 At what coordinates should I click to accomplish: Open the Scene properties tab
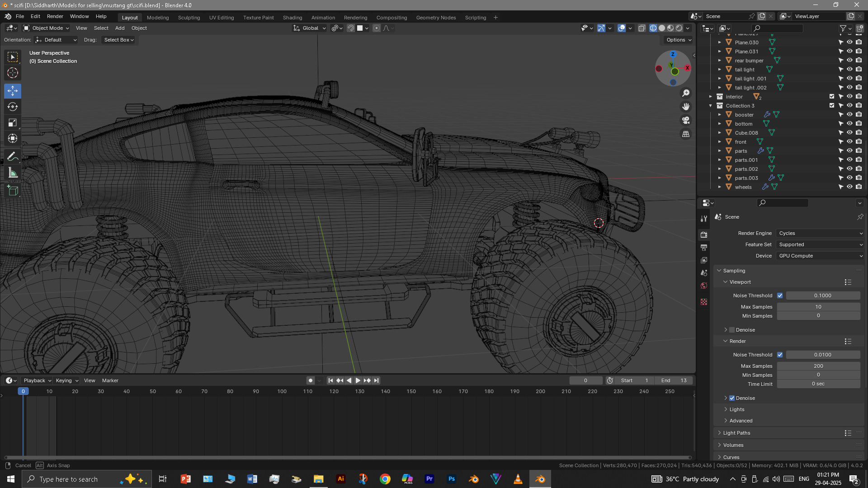(x=704, y=273)
